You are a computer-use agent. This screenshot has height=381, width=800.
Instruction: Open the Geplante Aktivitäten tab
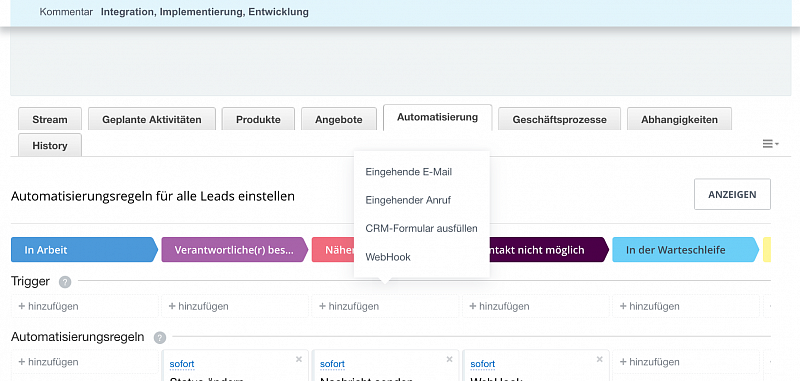[x=152, y=119]
